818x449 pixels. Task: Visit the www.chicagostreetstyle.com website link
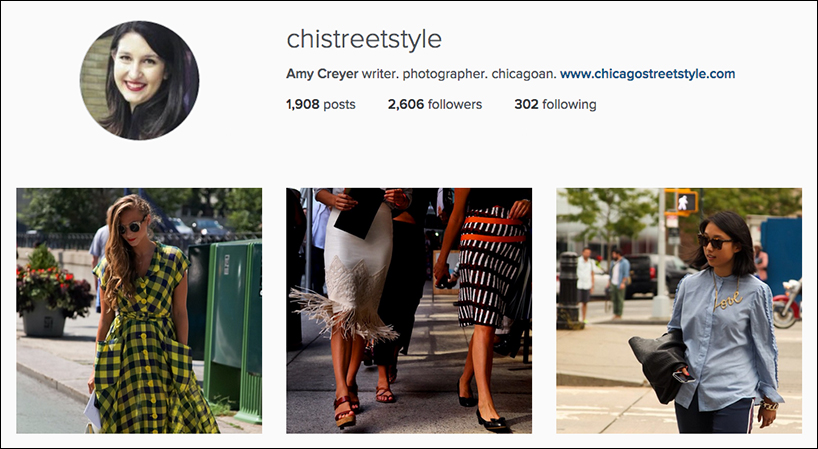(647, 74)
